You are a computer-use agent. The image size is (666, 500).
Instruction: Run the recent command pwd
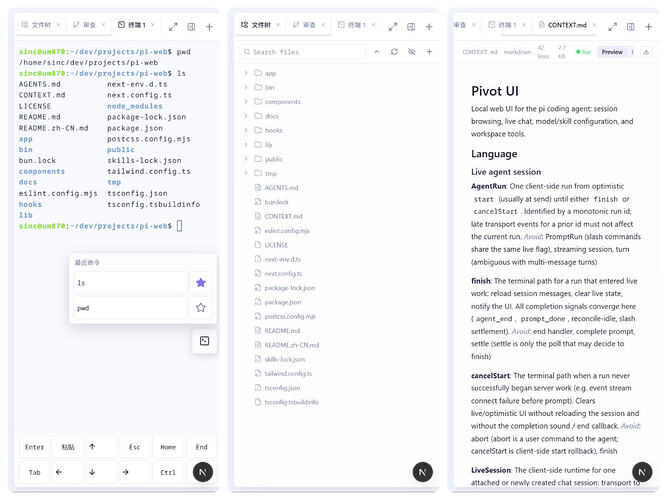point(130,308)
